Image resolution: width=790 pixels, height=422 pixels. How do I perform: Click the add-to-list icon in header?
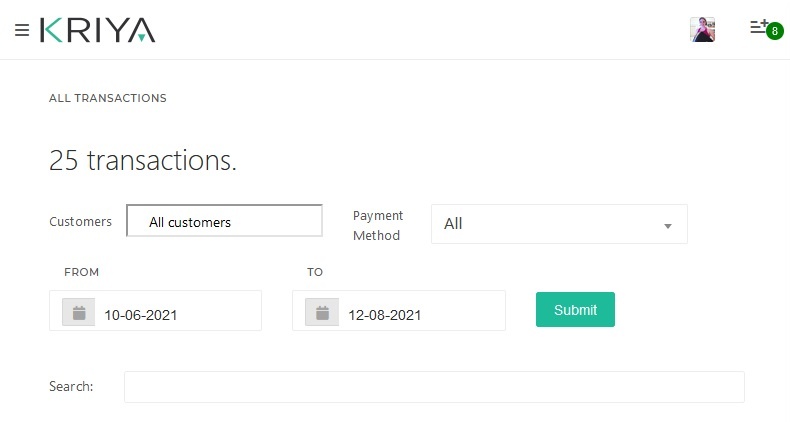click(759, 27)
